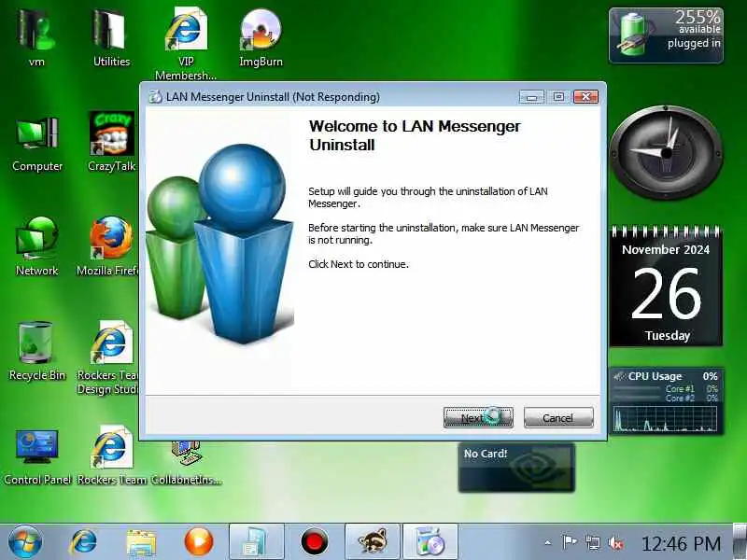Open Windows Explorer from the taskbar

(x=141, y=542)
